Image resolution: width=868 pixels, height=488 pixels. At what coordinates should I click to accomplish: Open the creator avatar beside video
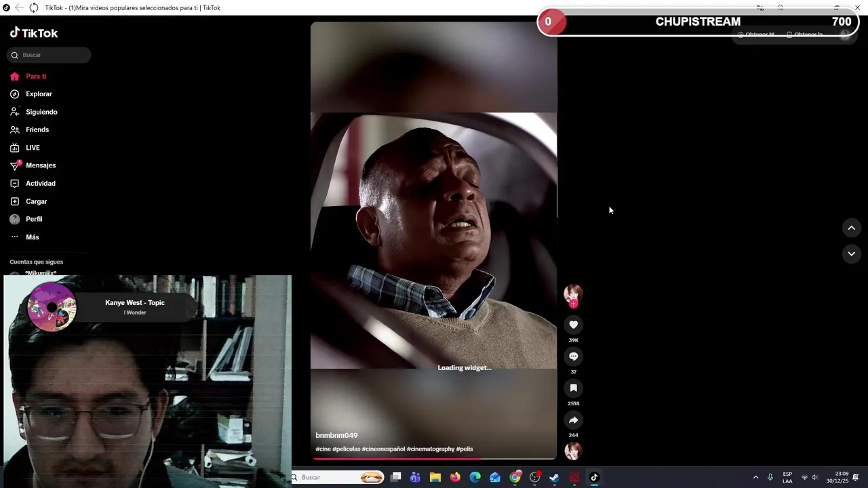pyautogui.click(x=573, y=293)
